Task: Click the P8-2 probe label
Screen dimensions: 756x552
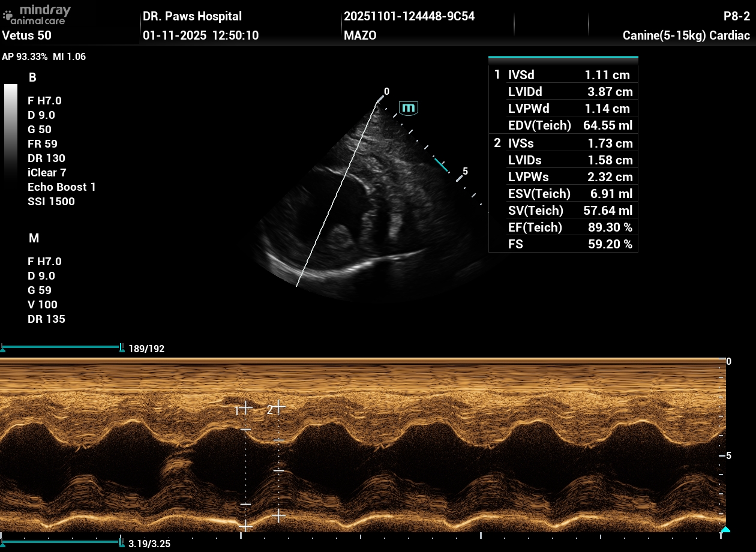Action: [x=736, y=16]
